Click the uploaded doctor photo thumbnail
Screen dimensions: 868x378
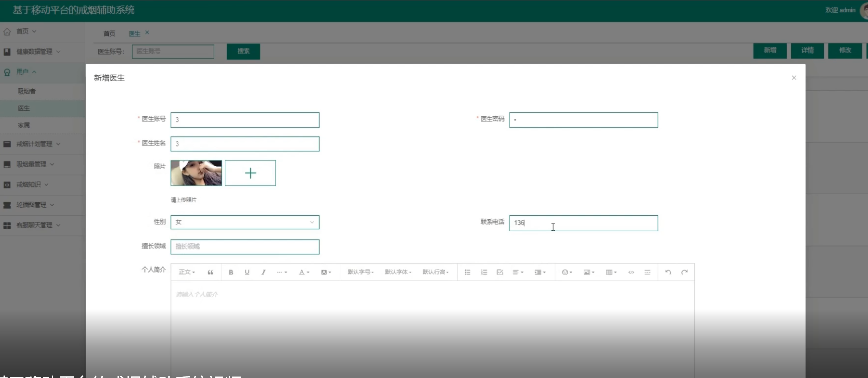[x=196, y=173]
